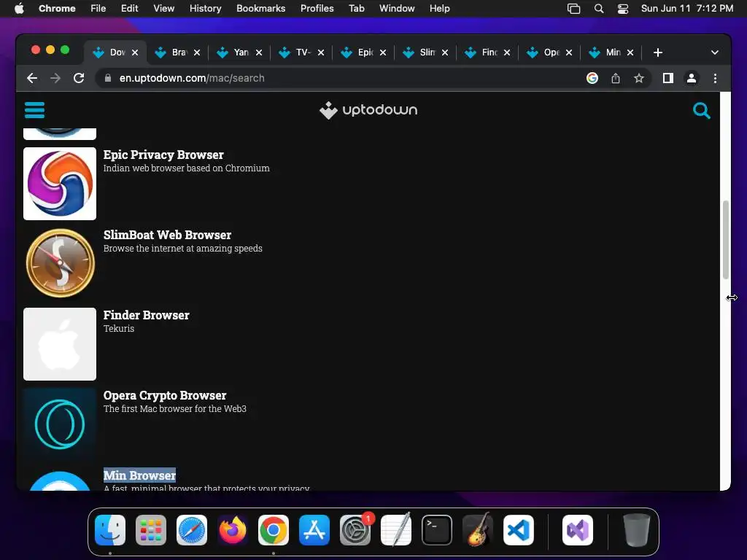Toggle the Chrome side panel
Image resolution: width=747 pixels, height=560 pixels.
668,78
